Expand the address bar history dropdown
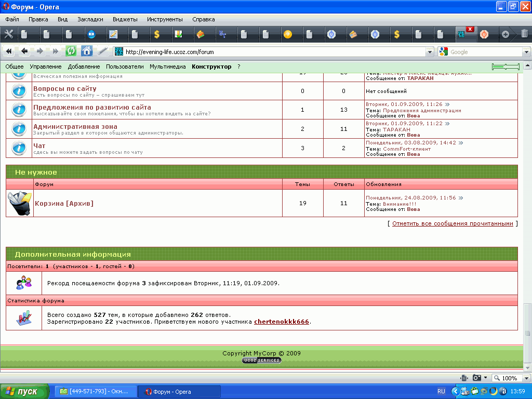 (430, 52)
